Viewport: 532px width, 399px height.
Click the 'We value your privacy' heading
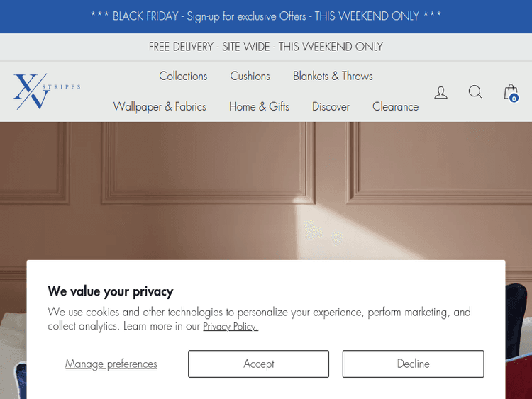110,291
